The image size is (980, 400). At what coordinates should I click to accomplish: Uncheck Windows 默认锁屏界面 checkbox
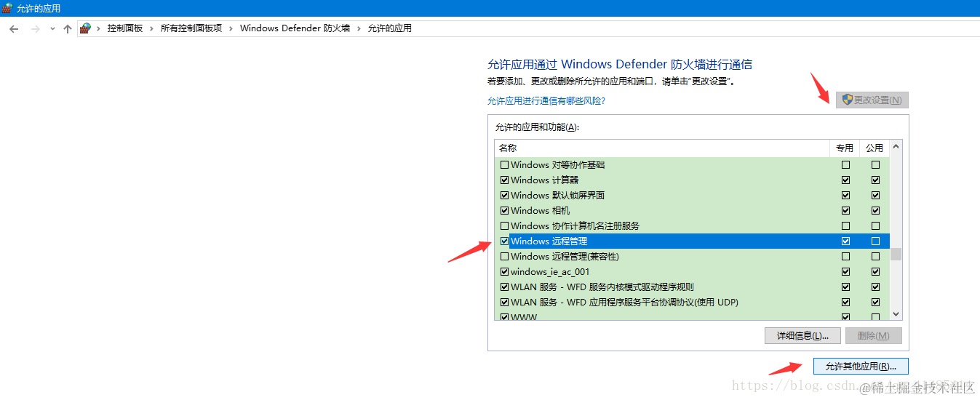pos(504,196)
